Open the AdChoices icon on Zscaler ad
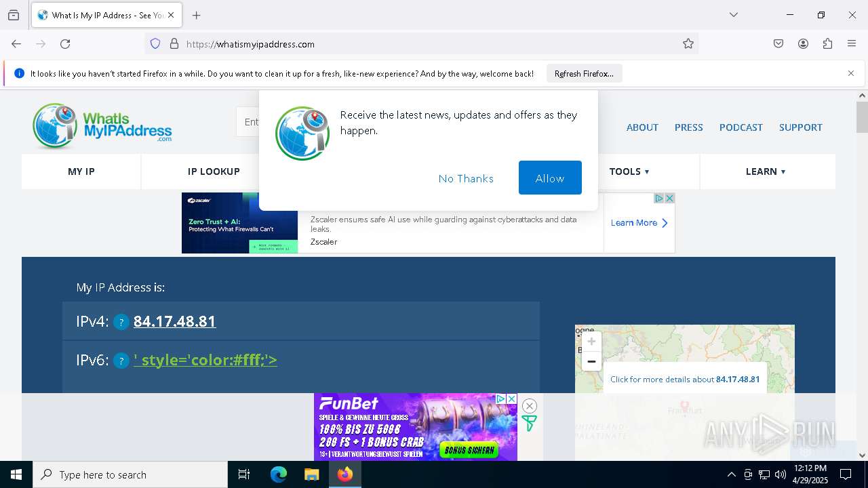This screenshot has width=868, height=488. coord(658,198)
